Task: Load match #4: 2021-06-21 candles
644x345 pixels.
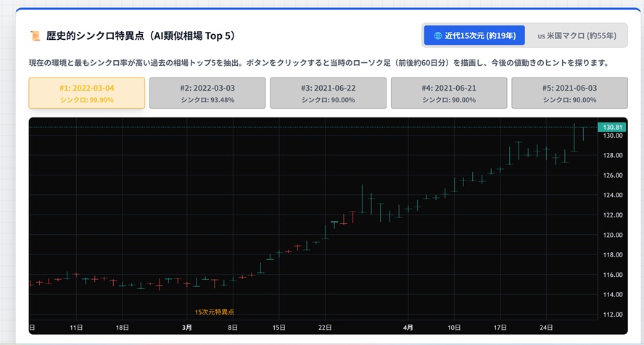Action: (449, 93)
